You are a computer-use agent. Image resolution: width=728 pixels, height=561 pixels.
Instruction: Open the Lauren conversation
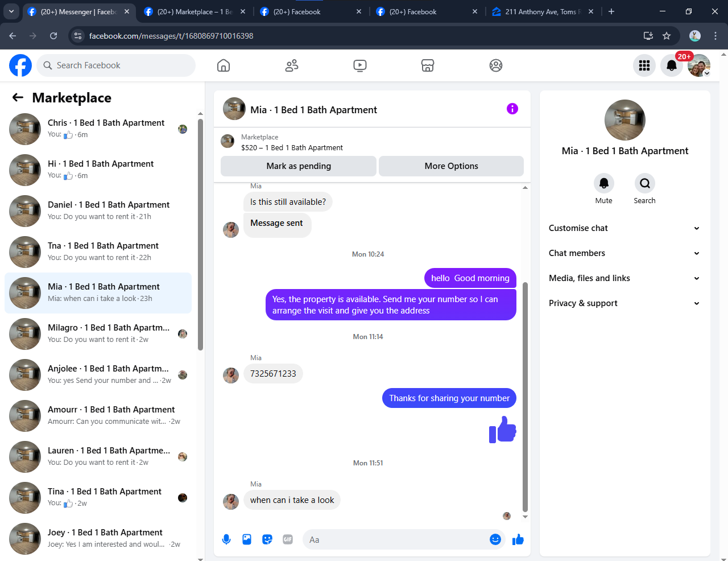point(98,457)
